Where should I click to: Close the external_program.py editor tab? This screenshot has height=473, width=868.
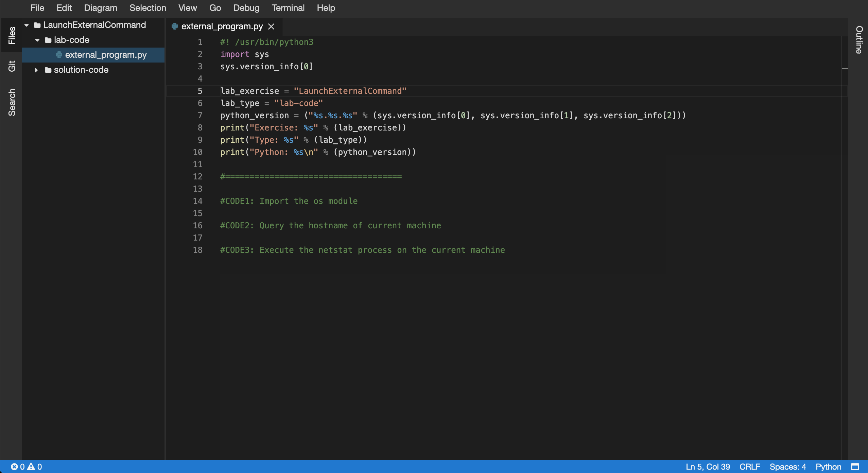(271, 26)
